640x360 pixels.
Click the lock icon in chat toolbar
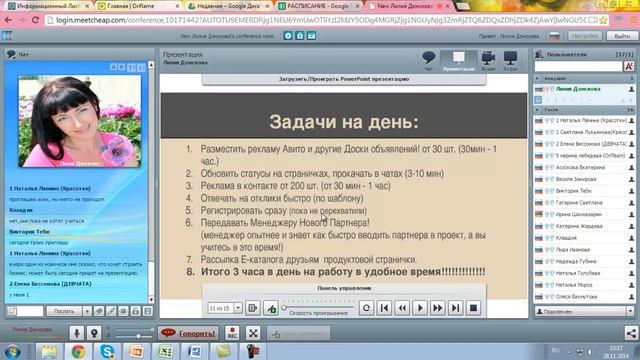tap(136, 311)
